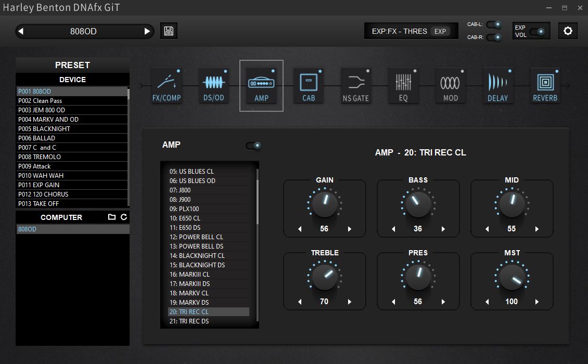Increase GAIN value with right arrow

(x=350, y=229)
